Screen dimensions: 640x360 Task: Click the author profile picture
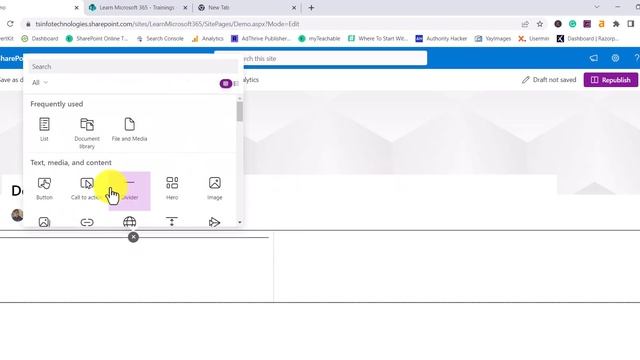click(x=17, y=215)
